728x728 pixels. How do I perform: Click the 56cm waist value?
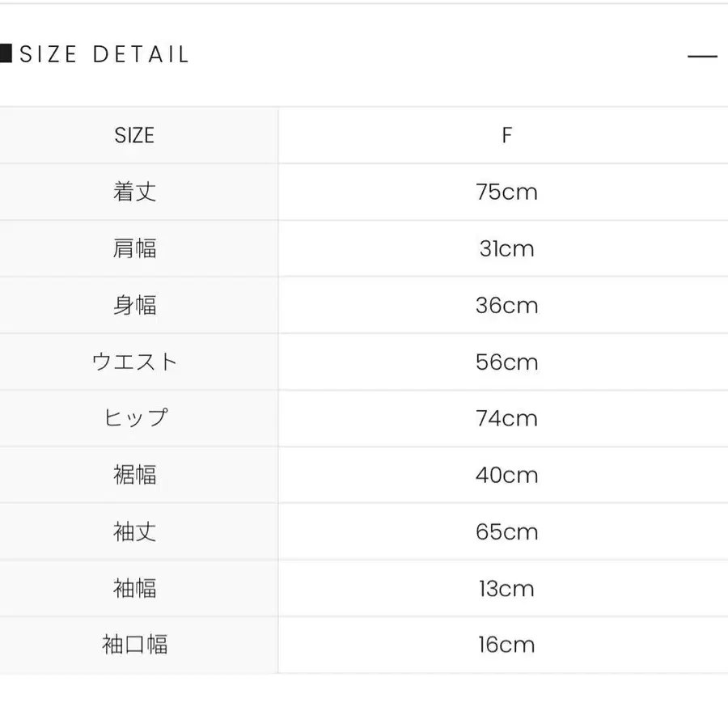(x=506, y=362)
